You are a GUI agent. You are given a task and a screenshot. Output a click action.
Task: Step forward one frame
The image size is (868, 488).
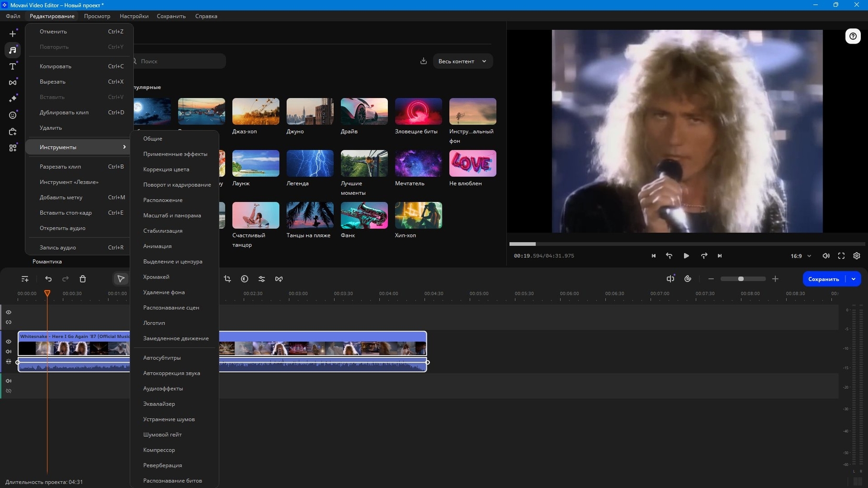click(704, 256)
